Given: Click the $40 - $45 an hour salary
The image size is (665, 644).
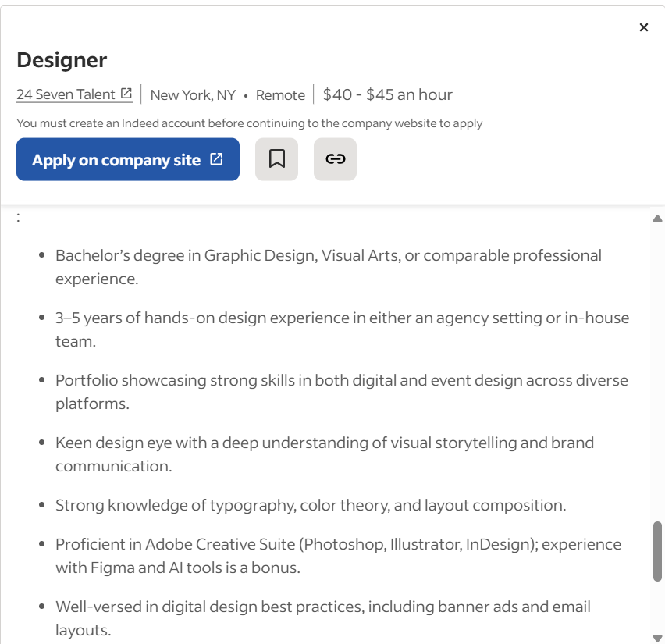Looking at the screenshot, I should pos(387,95).
